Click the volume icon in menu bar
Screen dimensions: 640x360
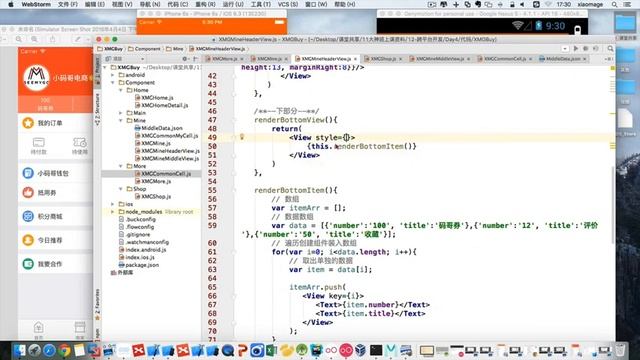522,4
